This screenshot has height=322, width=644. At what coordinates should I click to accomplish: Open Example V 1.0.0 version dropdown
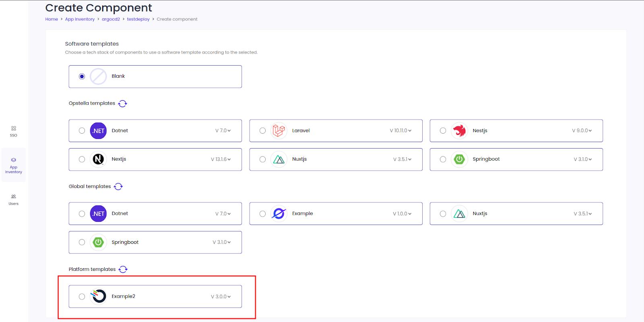(x=402, y=214)
